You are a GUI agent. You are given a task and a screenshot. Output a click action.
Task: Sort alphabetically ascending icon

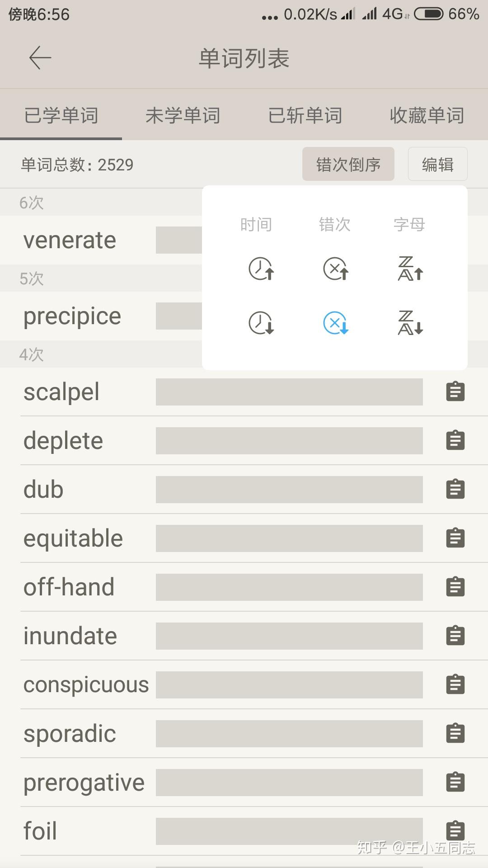(410, 269)
